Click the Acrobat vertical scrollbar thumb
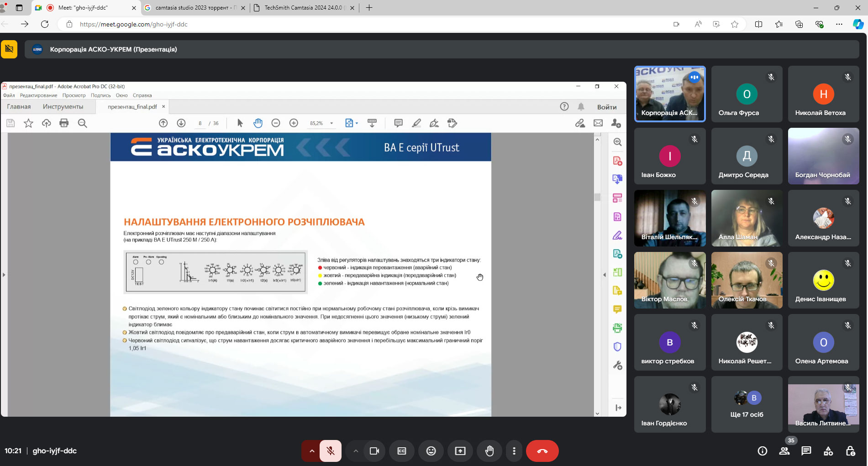Screen dimensions: 868x466 click(597, 197)
